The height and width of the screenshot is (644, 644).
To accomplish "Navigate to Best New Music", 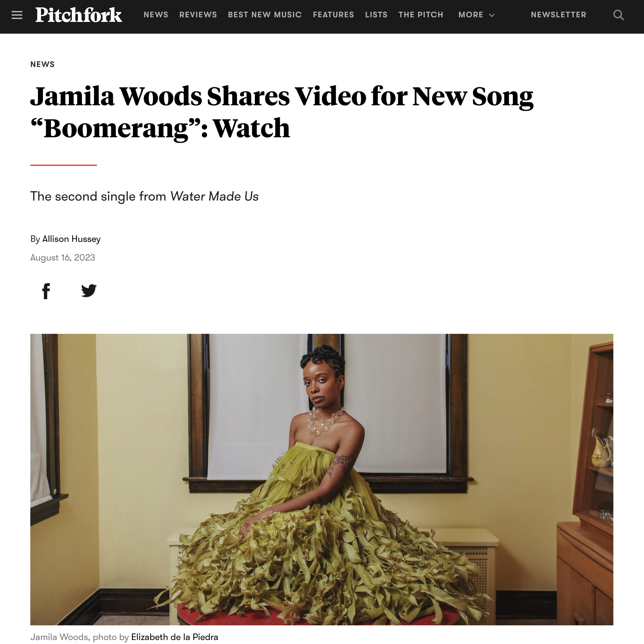I will pyautogui.click(x=265, y=15).
